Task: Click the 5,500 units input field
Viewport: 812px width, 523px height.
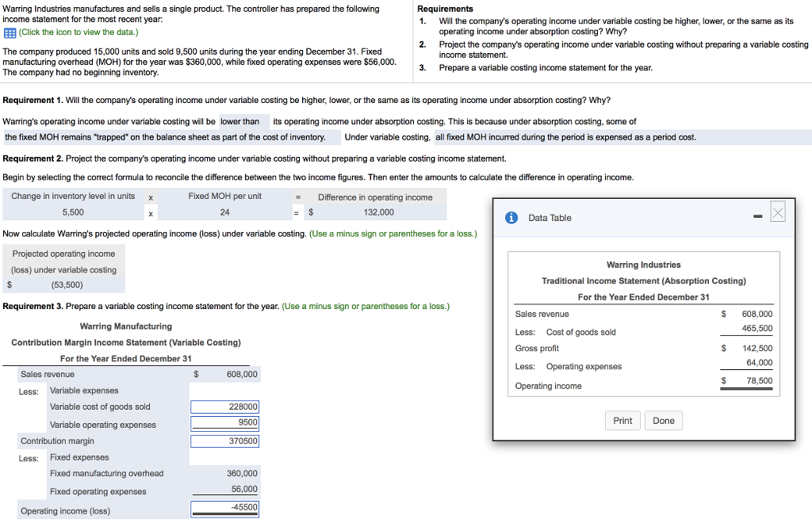Action: click(x=73, y=212)
